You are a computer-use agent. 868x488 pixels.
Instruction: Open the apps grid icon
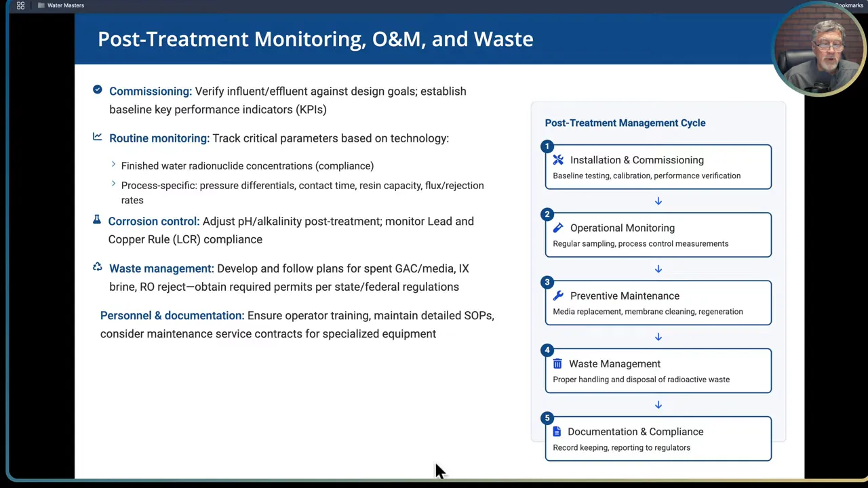click(x=20, y=5)
